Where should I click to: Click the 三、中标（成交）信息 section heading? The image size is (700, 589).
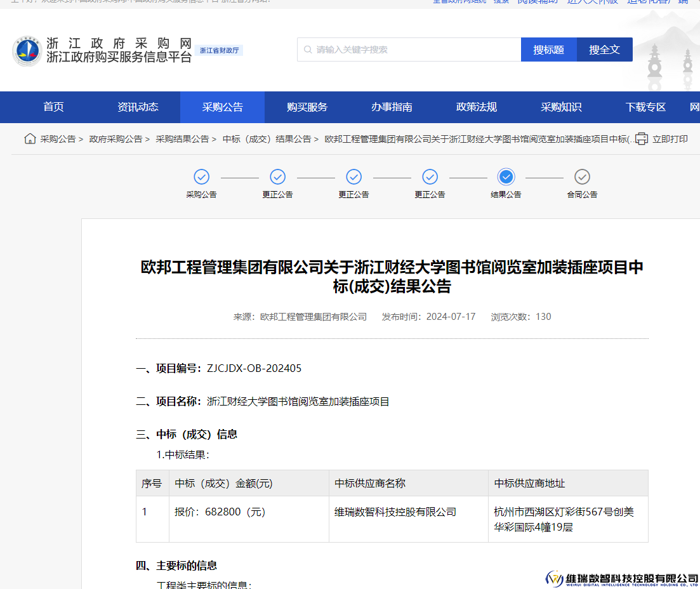(187, 434)
